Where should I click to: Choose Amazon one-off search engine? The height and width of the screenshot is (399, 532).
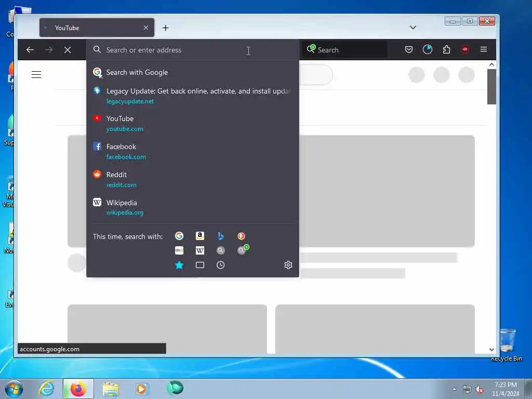coord(200,236)
